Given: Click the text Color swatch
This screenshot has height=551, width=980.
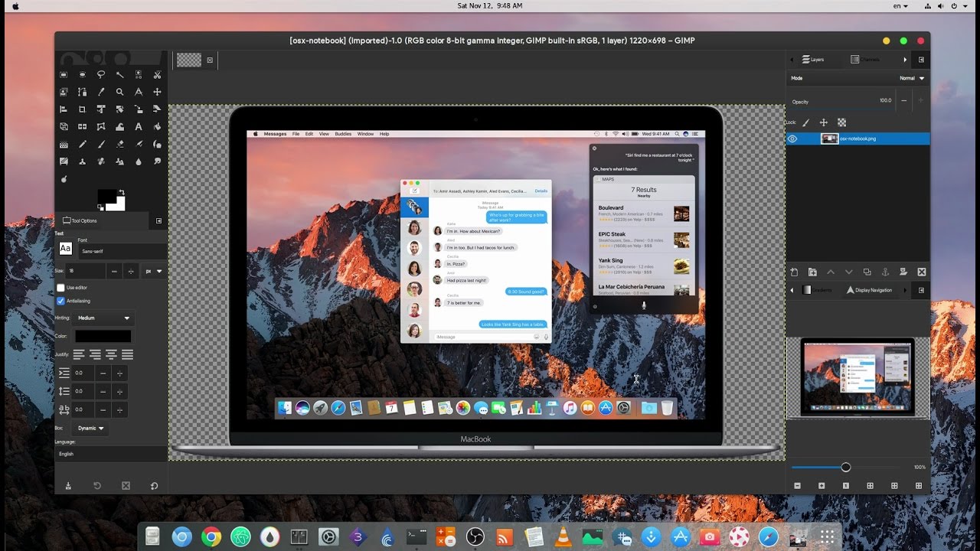Looking at the screenshot, I should [x=103, y=336].
